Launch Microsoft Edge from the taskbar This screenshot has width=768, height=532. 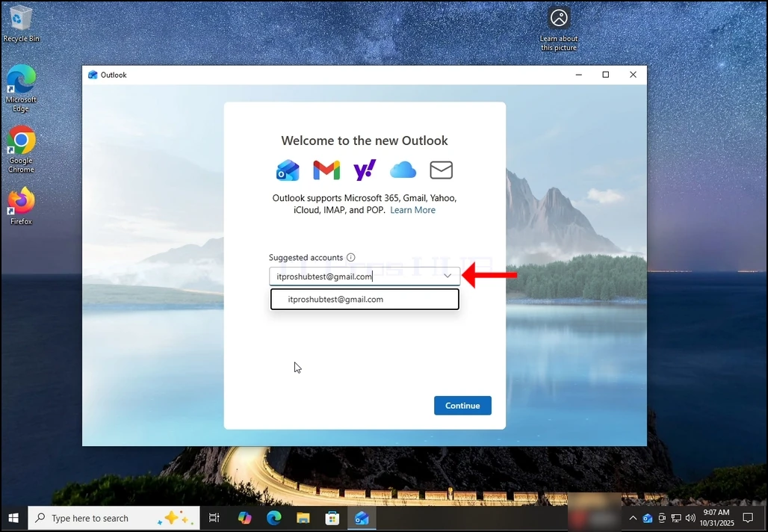273,519
